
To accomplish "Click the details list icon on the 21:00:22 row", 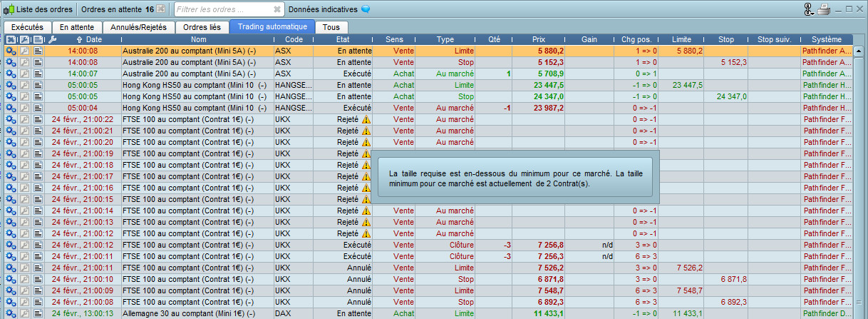I will coord(38,119).
